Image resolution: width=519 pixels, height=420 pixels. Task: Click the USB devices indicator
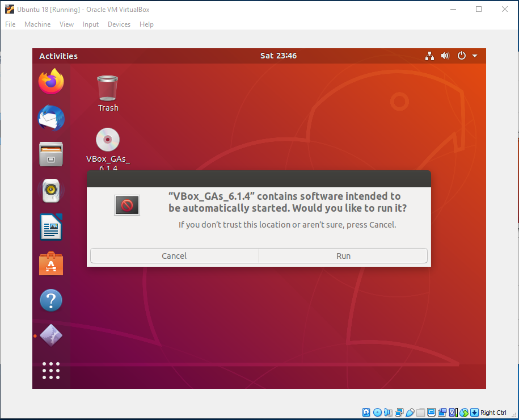click(410, 413)
